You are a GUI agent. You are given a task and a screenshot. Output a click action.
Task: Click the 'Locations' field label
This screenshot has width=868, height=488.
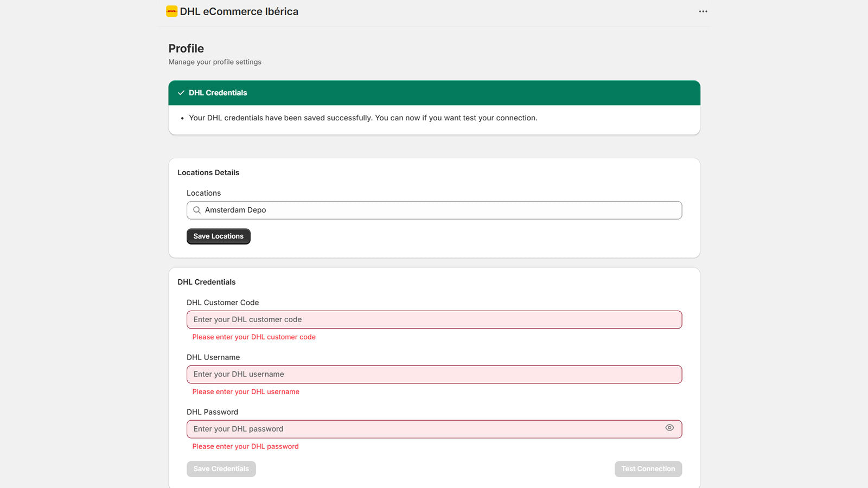pyautogui.click(x=203, y=193)
